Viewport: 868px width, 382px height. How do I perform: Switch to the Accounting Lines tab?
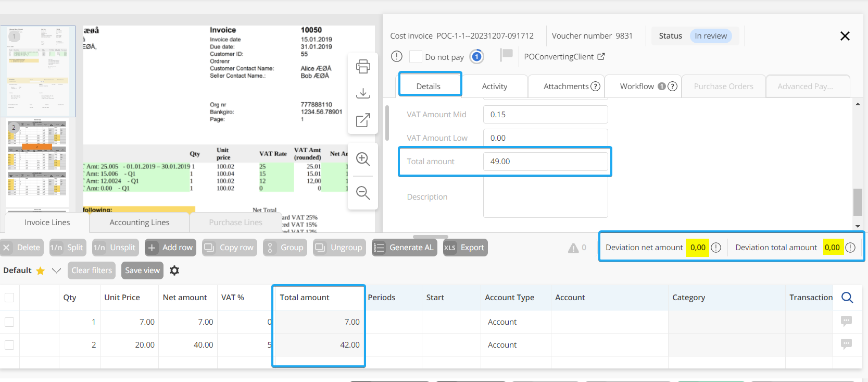(x=140, y=223)
